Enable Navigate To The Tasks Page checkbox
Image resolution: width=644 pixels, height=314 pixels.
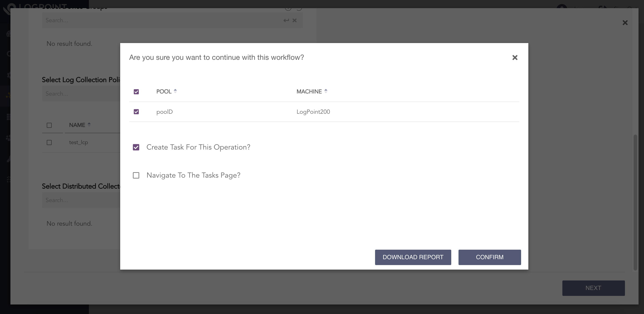pyautogui.click(x=136, y=175)
